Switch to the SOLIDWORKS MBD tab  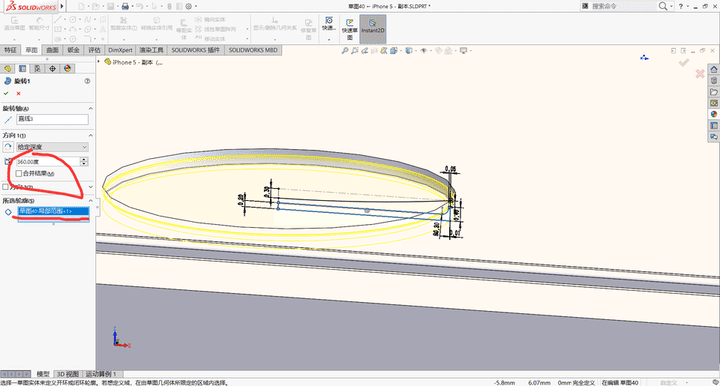(x=253, y=50)
